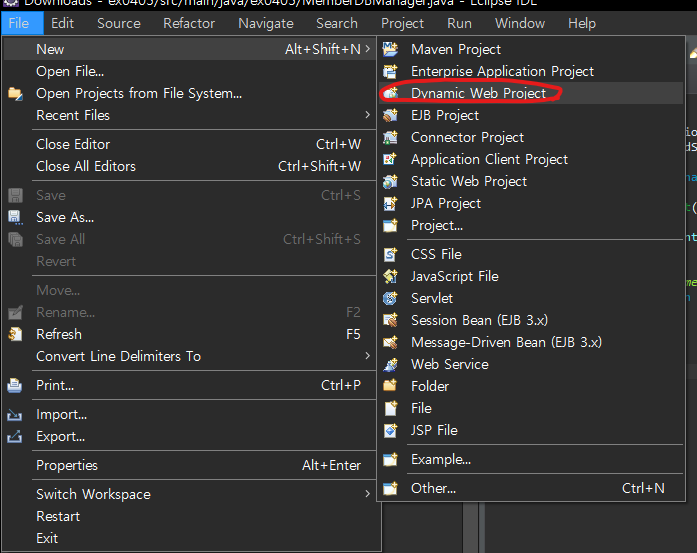Click the JSP File icon
Image resolution: width=697 pixels, height=553 pixels.
click(390, 430)
